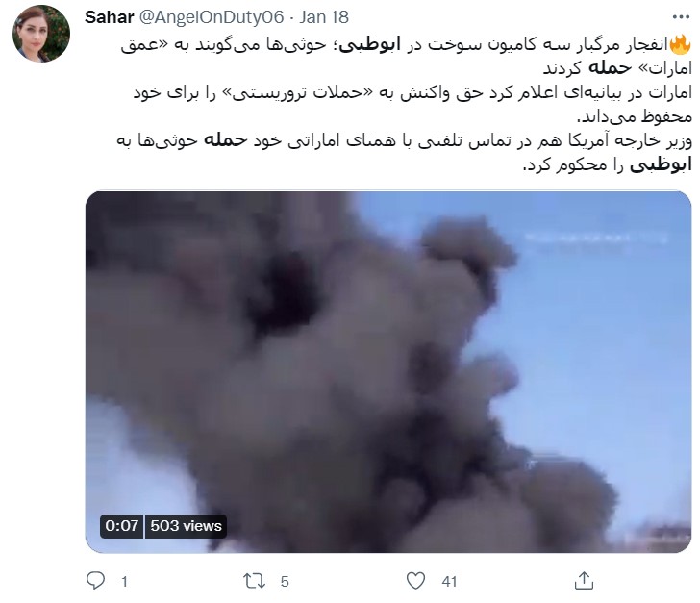Like the tweet with heart icon

[x=415, y=581]
